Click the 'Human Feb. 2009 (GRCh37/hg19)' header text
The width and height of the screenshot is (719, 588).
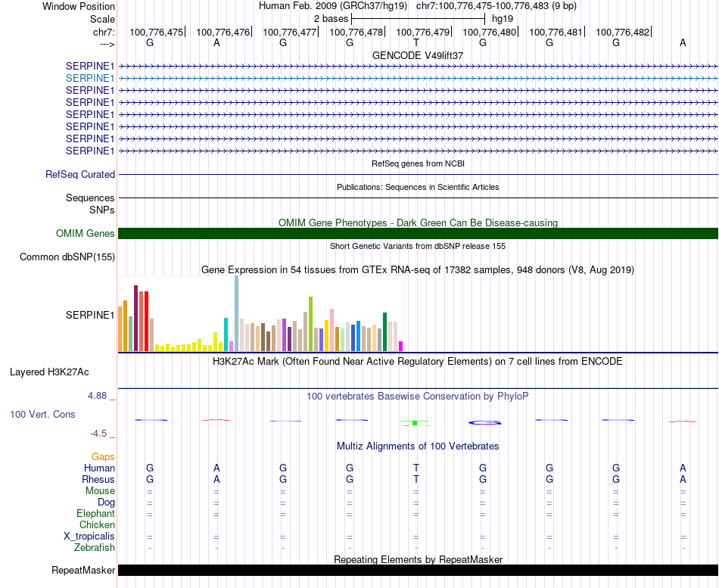333,6
